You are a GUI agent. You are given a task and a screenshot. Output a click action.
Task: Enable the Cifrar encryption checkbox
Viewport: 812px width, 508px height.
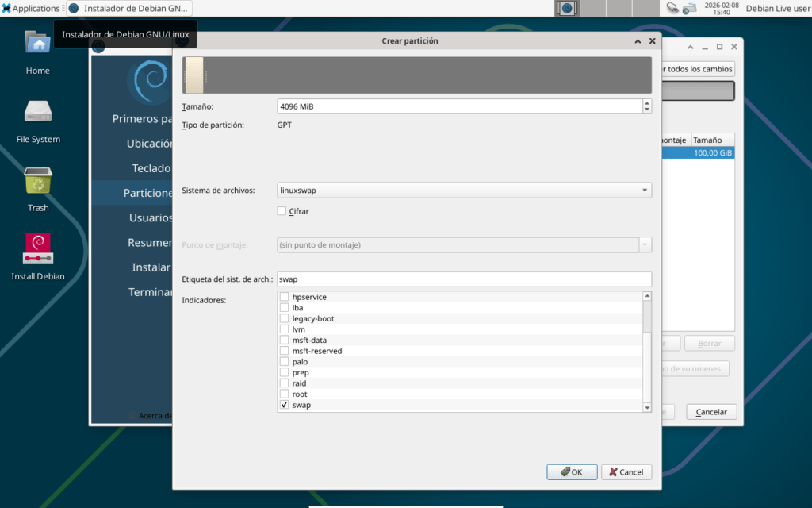tap(282, 211)
